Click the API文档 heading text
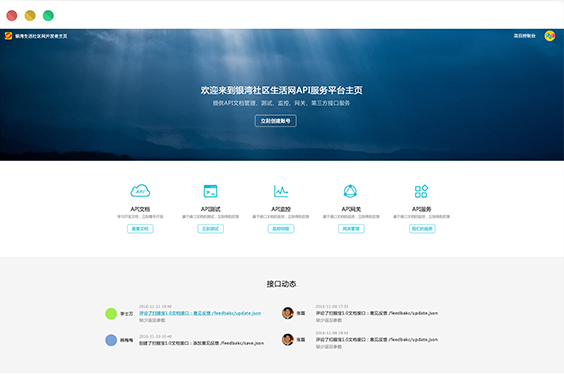Viewport: 564px width, 383px height. click(140, 209)
